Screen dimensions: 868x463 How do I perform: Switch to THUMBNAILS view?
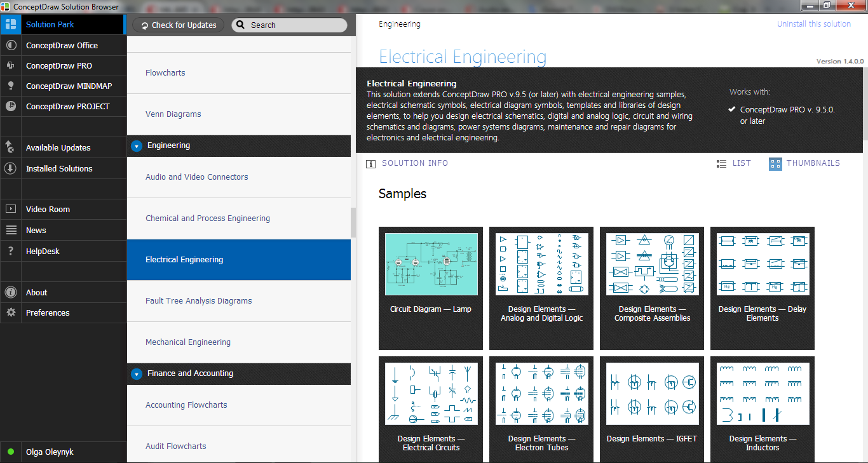pyautogui.click(x=813, y=163)
